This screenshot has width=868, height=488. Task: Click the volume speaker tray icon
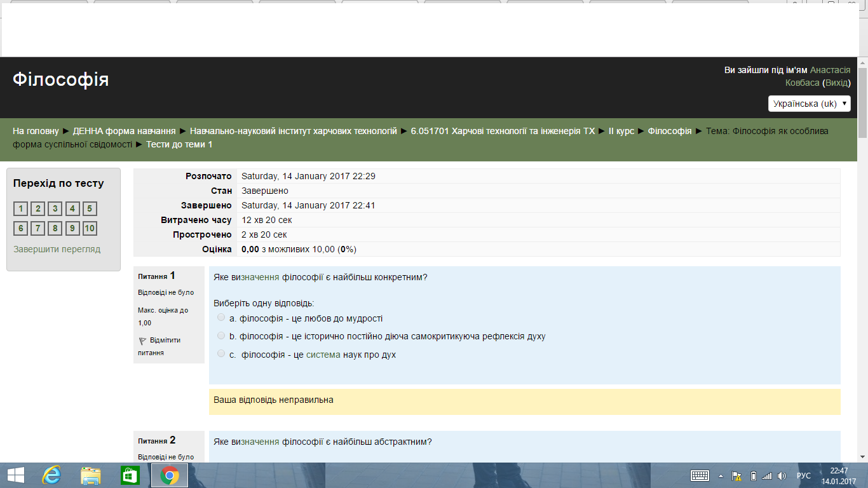(782, 475)
